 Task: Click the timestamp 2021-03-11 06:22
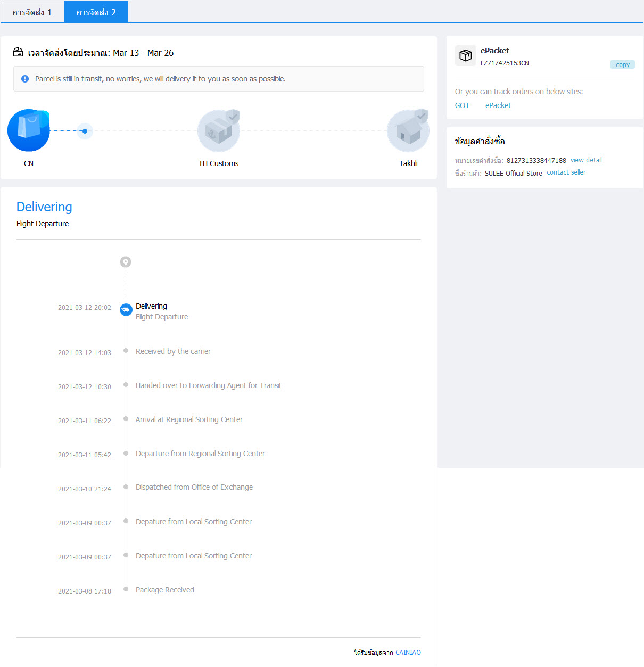pos(85,421)
